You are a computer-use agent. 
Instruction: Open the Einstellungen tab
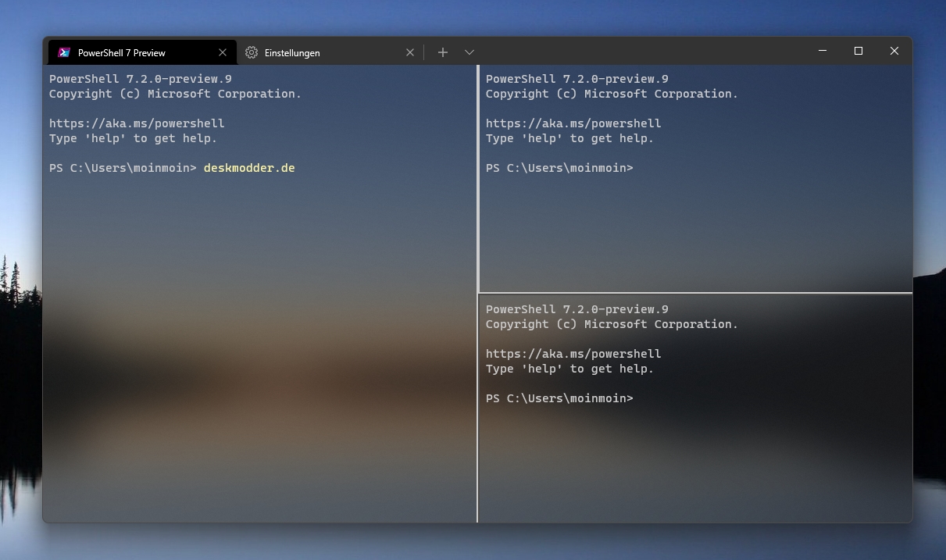[x=330, y=52]
